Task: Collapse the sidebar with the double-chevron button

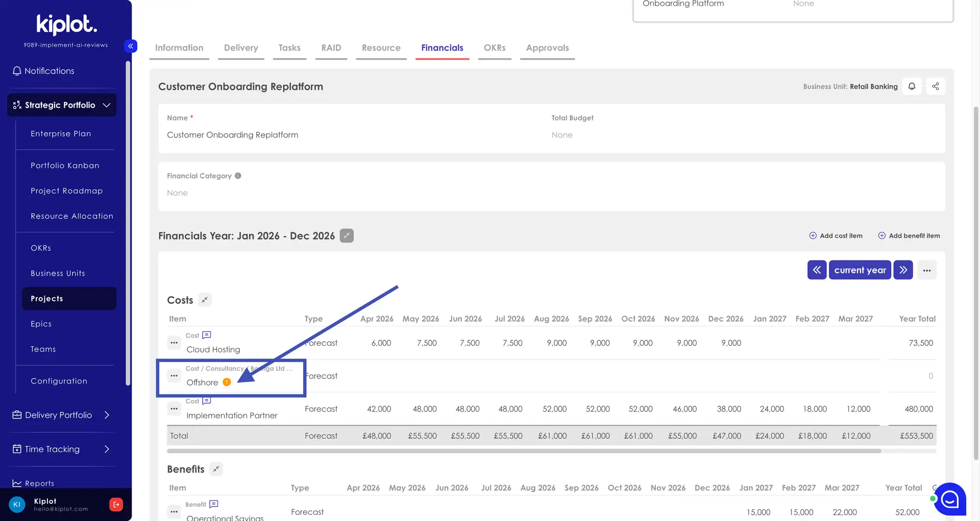Action: [x=131, y=46]
